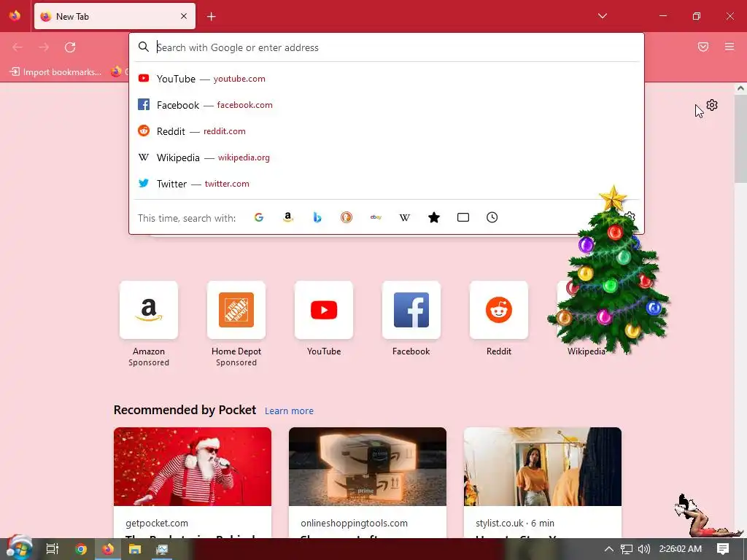The height and width of the screenshot is (560, 747).
Task: Click the Firefox icon on taskbar
Action: click(108, 549)
